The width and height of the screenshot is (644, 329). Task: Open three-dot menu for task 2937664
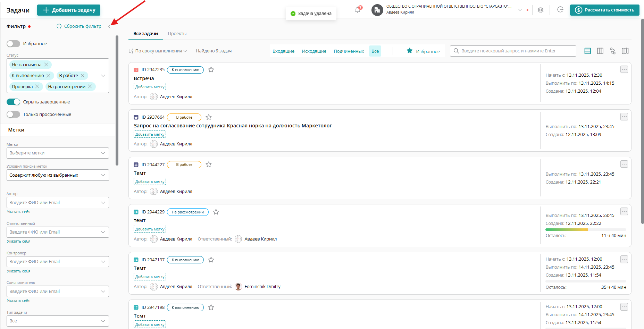624,117
